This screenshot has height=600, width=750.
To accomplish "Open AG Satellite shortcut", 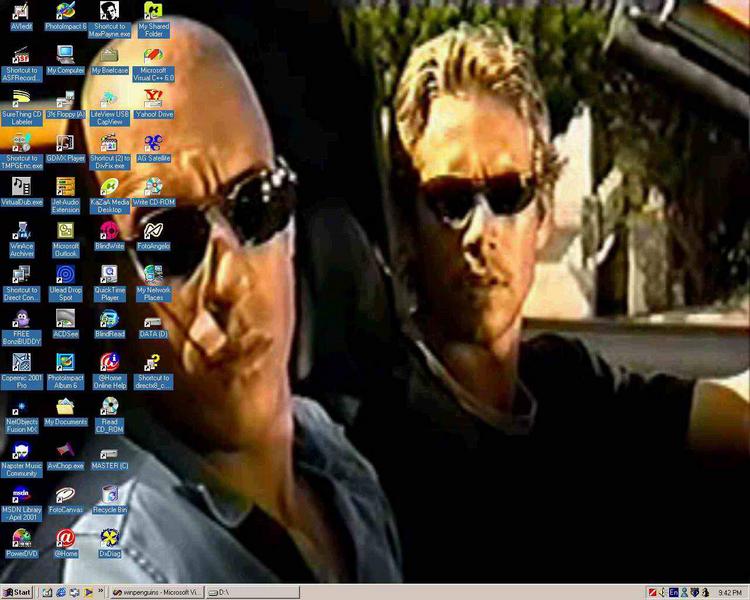I will [x=154, y=148].
